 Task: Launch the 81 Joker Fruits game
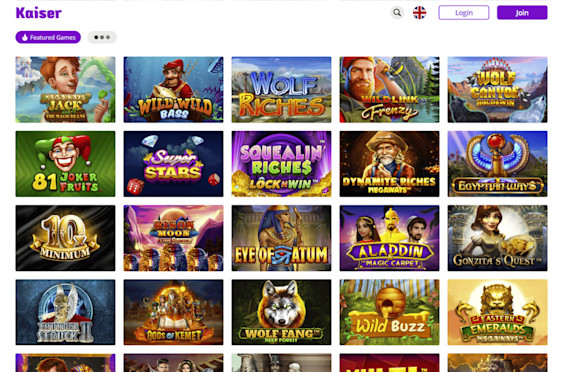click(x=65, y=164)
